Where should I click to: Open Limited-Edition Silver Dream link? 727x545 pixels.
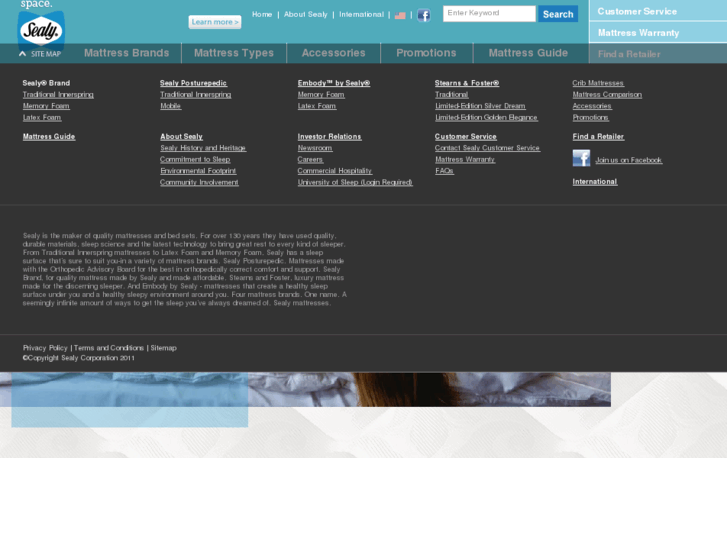[x=480, y=106]
